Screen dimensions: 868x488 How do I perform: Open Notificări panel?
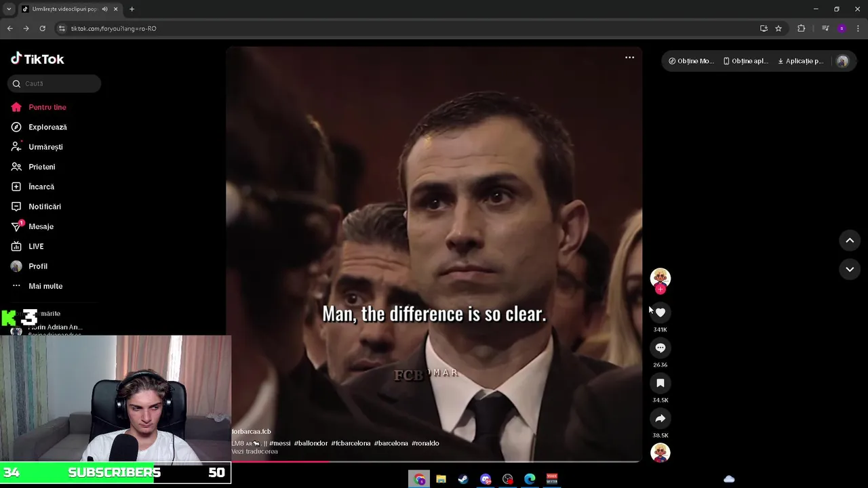click(35, 207)
